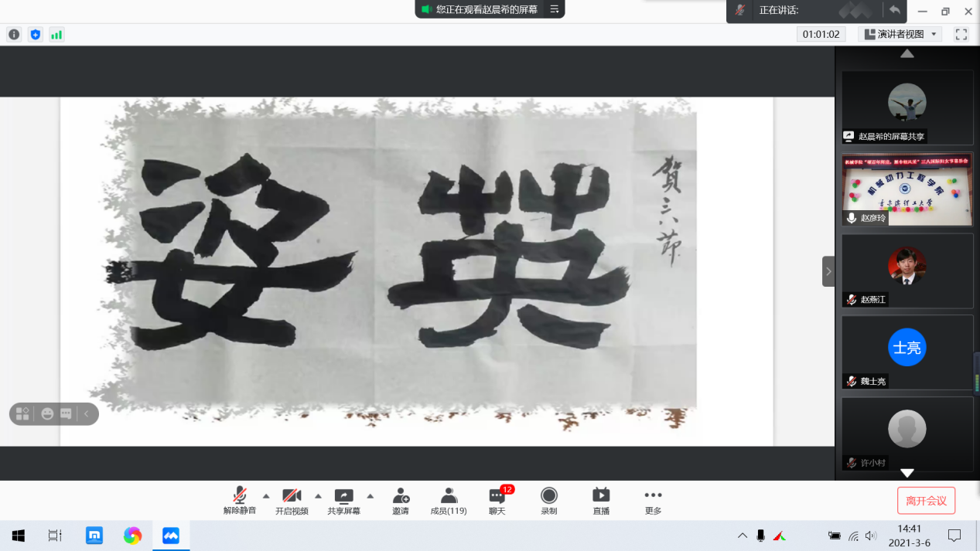
Task: Open the 邀请 invite option
Action: coord(400,501)
